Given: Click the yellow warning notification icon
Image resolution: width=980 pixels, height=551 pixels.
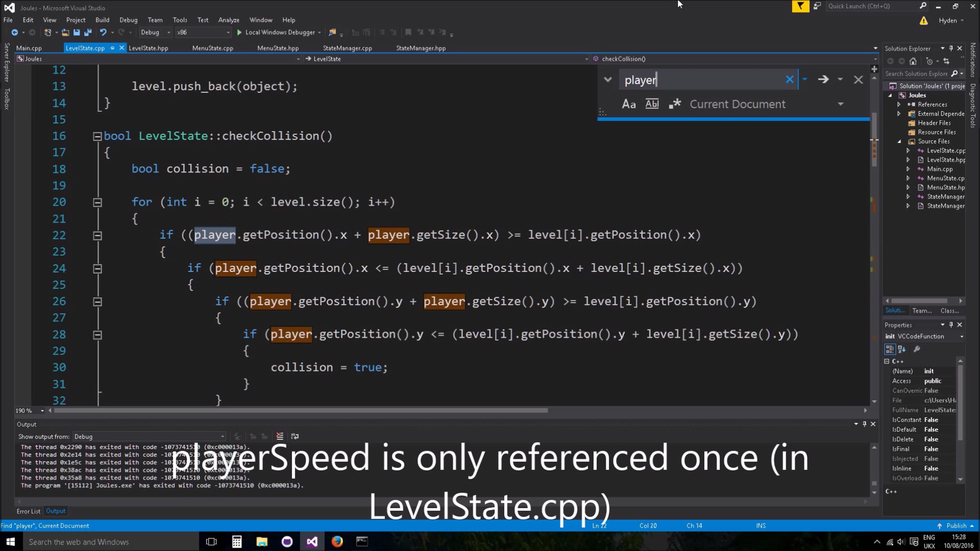Looking at the screenshot, I should 923,20.
